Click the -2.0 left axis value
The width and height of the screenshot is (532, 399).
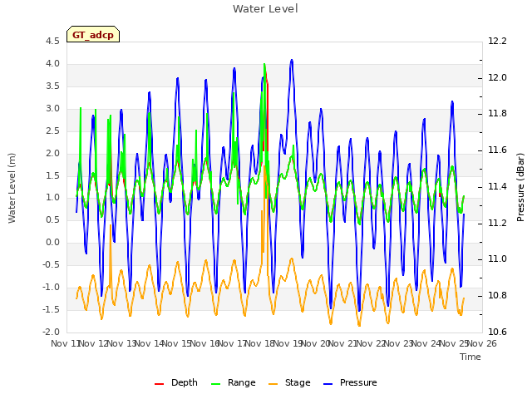[51, 332]
